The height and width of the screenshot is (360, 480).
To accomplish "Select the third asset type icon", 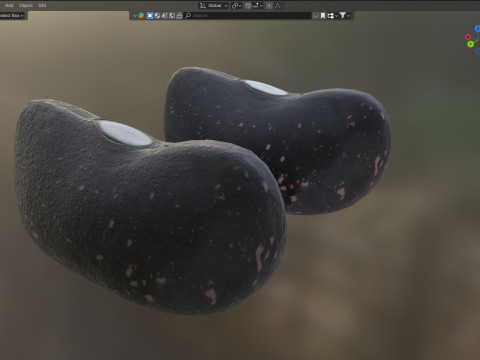I will 165,16.
